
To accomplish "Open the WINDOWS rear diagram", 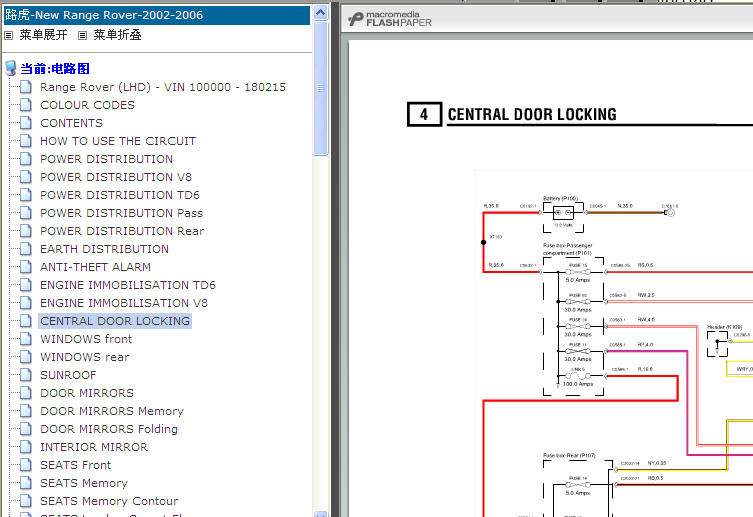I will [x=85, y=357].
